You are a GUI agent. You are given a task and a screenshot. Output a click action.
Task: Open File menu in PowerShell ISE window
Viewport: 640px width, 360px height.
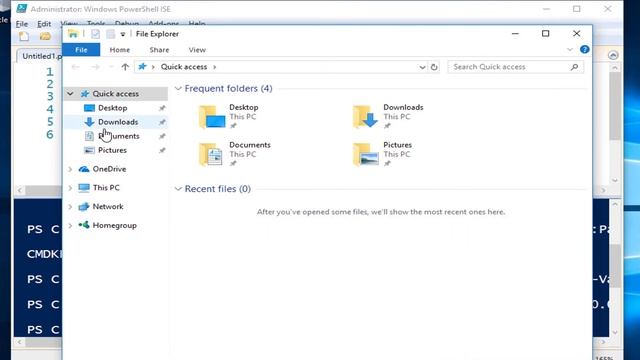coord(22,24)
